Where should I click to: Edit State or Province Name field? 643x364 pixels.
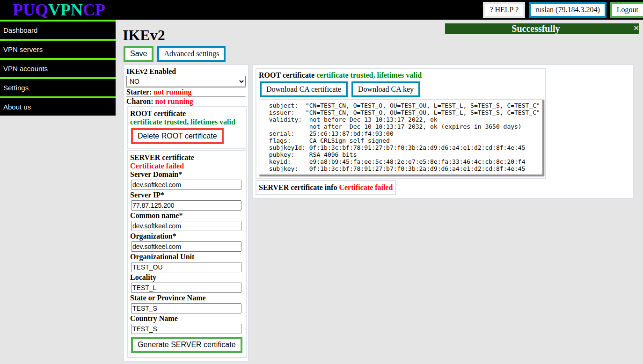click(x=186, y=308)
